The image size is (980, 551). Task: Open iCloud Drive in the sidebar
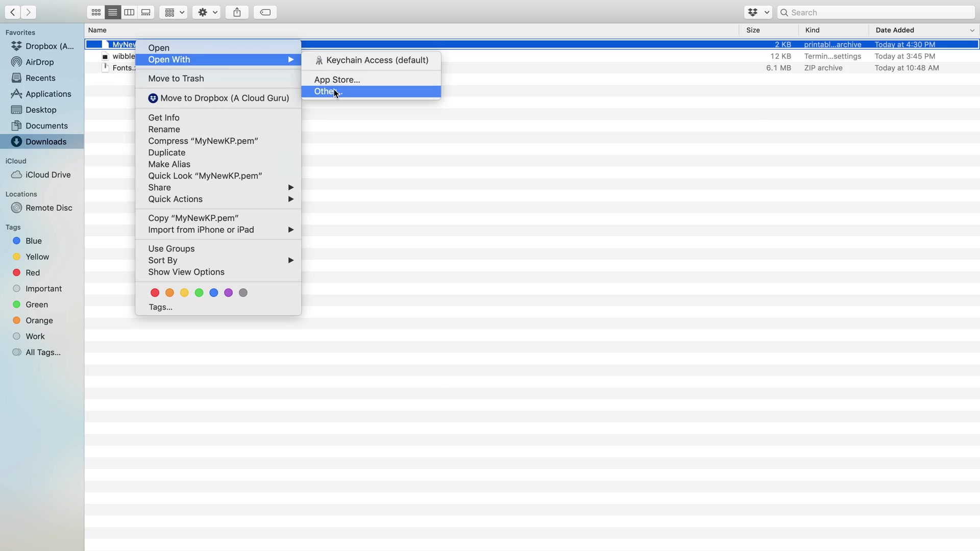47,175
